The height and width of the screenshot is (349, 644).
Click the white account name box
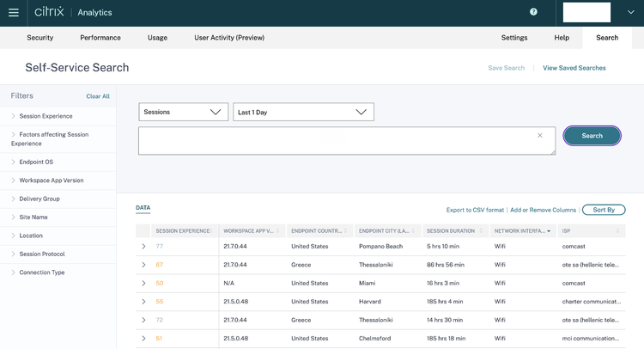pos(586,12)
